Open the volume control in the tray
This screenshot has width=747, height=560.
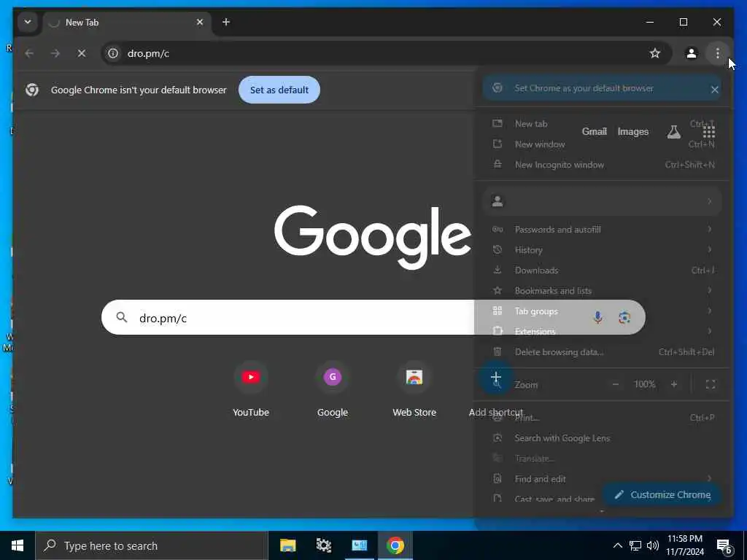[x=653, y=545]
